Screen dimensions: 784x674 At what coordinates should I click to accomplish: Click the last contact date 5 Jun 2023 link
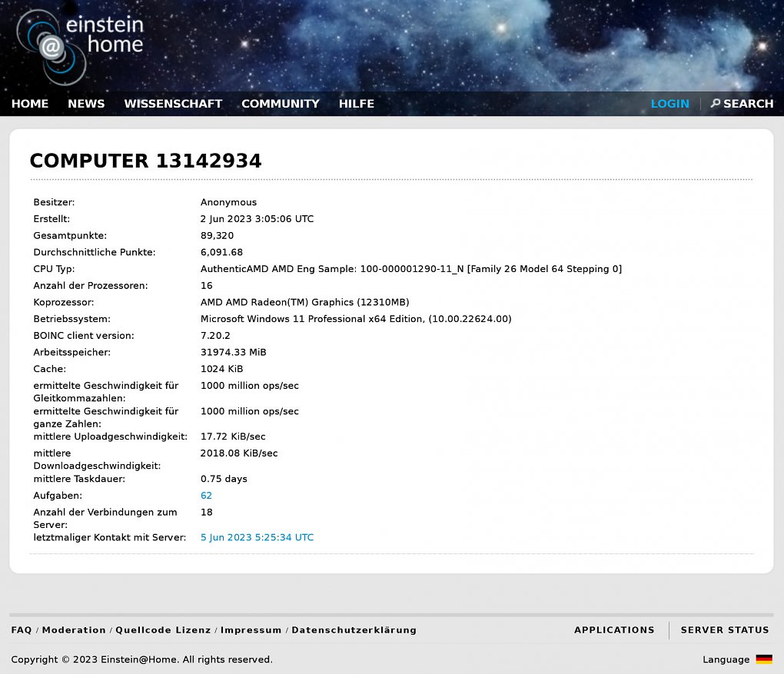click(257, 537)
